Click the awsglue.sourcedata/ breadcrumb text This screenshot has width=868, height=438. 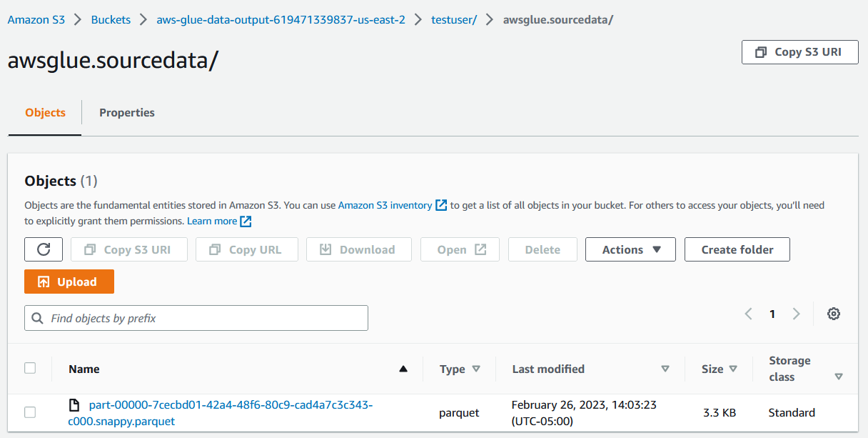pos(558,20)
